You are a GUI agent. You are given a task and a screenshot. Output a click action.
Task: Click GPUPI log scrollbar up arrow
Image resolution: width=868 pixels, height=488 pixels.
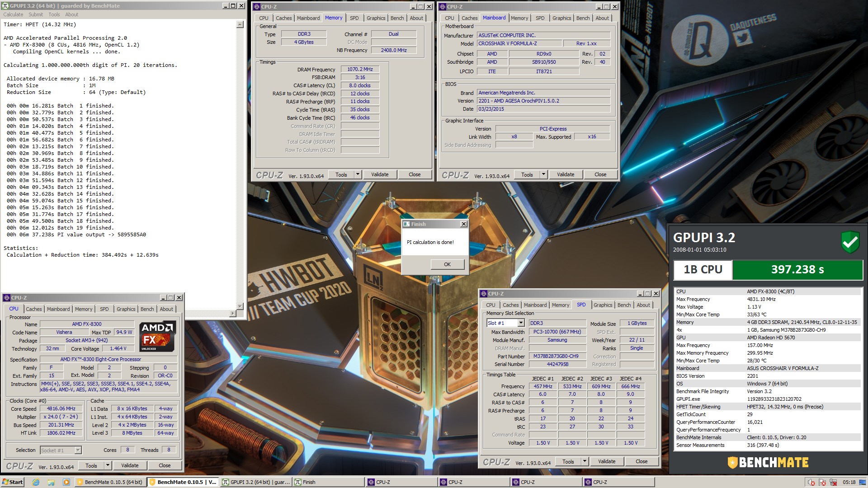(240, 25)
